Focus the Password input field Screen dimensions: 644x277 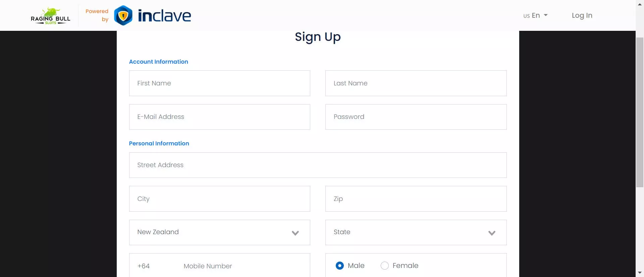416,117
